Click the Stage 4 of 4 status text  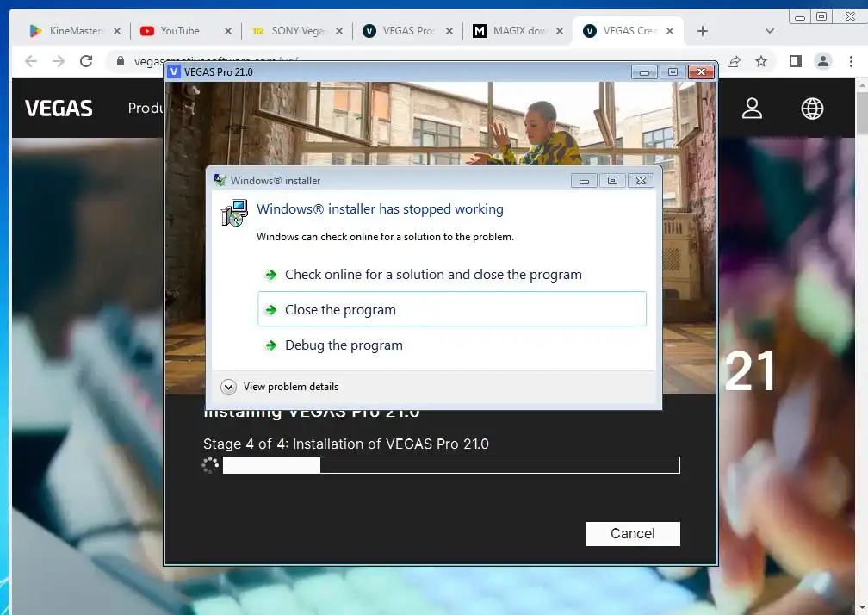[x=346, y=444]
